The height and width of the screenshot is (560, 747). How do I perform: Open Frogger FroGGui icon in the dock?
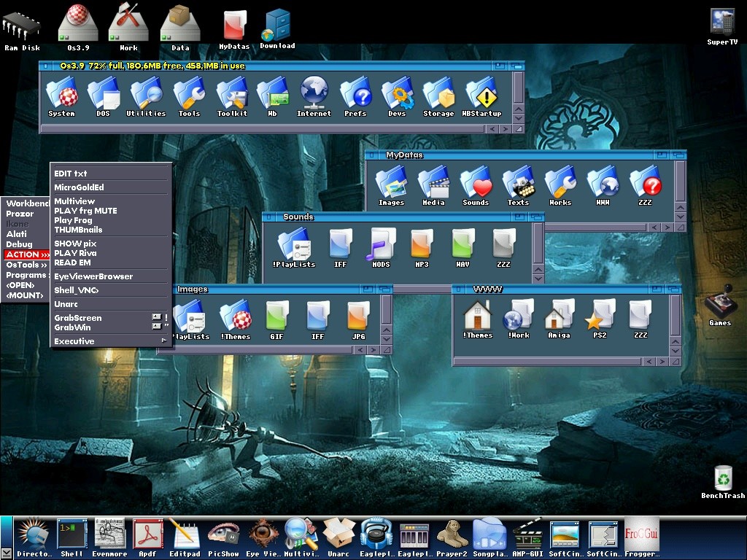tap(642, 538)
